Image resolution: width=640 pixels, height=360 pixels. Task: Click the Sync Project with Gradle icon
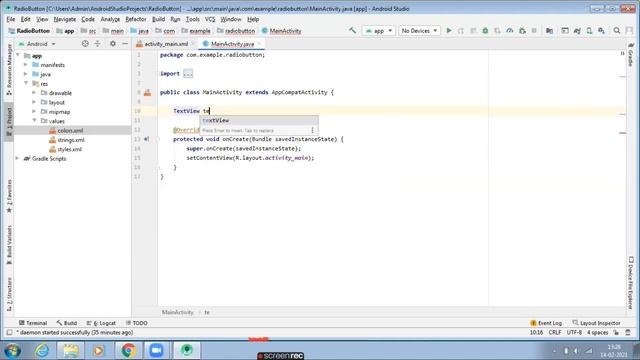(x=577, y=31)
